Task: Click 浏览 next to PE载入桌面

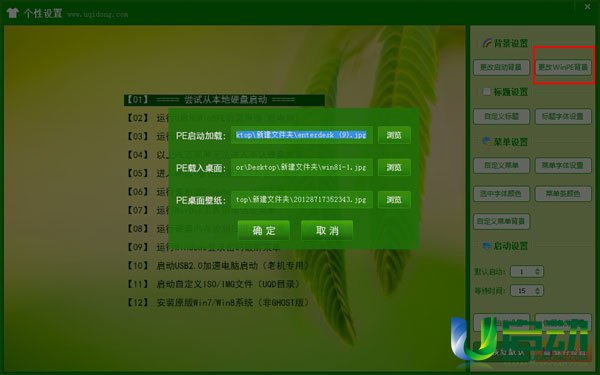Action: point(394,167)
